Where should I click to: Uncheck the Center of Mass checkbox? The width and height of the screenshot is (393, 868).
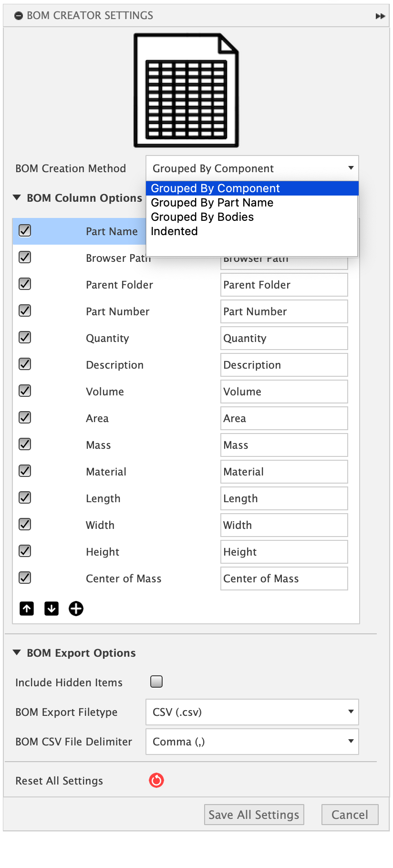click(25, 578)
